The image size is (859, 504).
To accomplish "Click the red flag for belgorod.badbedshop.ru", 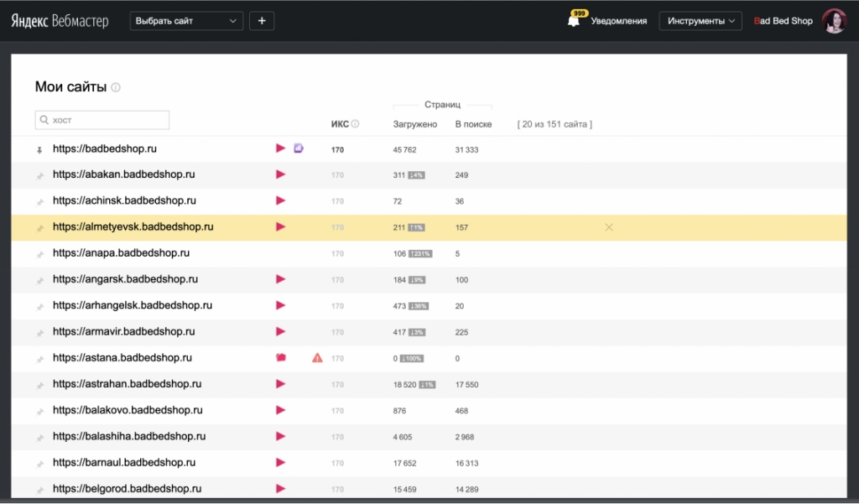I will (280, 489).
